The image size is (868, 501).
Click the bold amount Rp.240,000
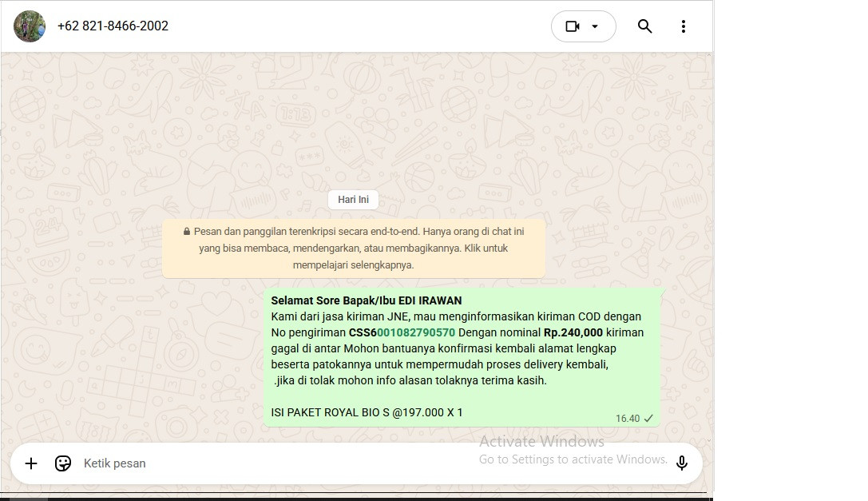pos(573,332)
